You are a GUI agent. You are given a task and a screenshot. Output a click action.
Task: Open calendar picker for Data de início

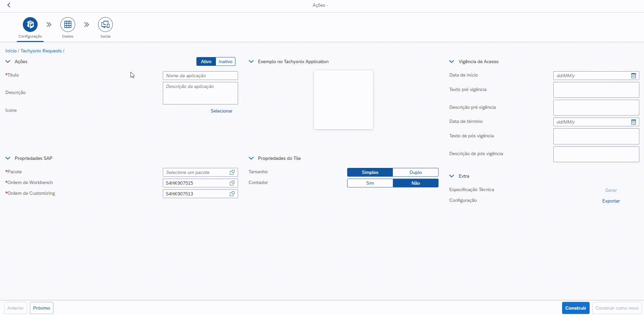pyautogui.click(x=633, y=76)
